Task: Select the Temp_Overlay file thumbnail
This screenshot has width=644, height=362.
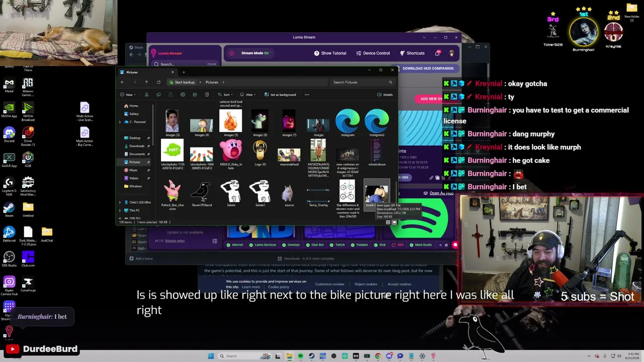Action: coord(318,194)
